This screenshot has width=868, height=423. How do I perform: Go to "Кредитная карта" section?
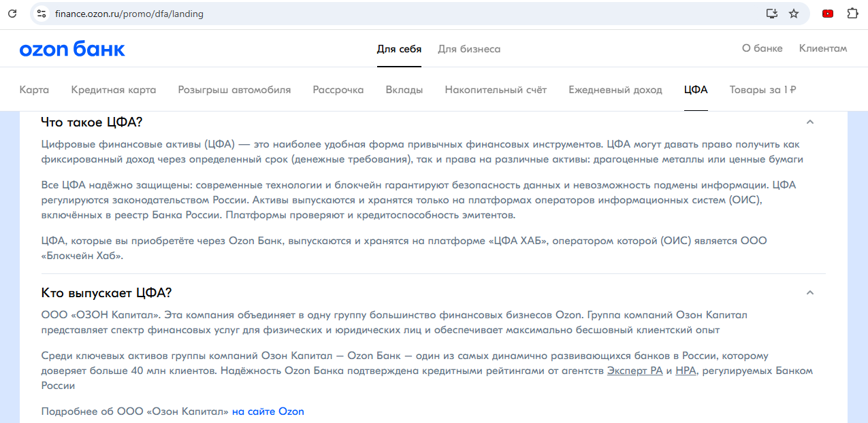114,90
